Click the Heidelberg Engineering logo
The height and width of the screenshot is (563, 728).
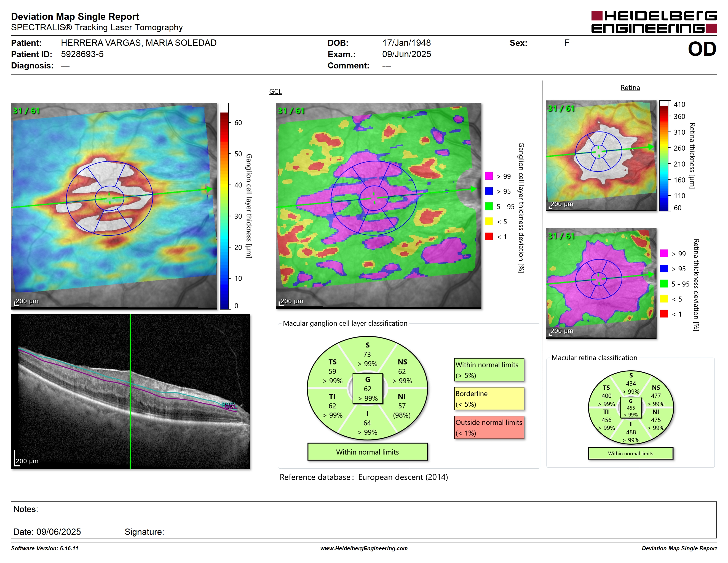pyautogui.click(x=654, y=22)
